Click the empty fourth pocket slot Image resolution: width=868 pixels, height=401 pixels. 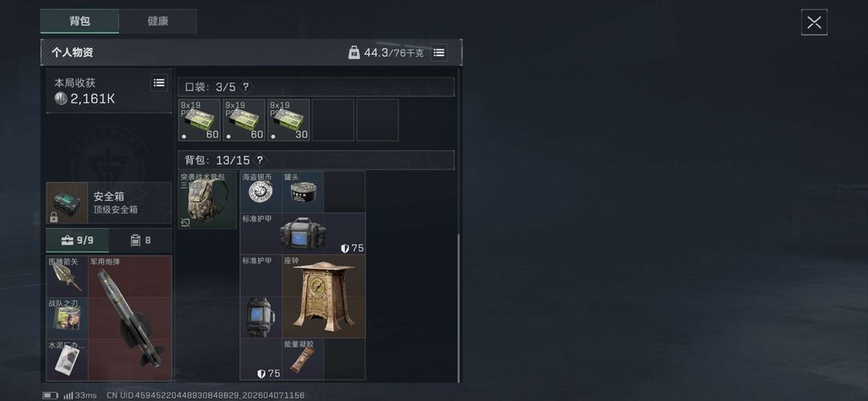point(333,120)
